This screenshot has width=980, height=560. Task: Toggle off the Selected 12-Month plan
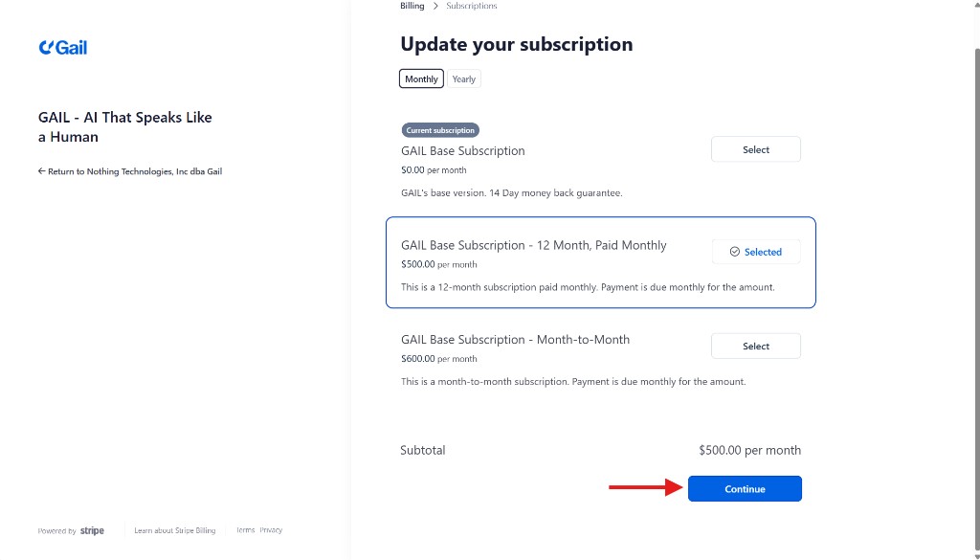(x=755, y=251)
